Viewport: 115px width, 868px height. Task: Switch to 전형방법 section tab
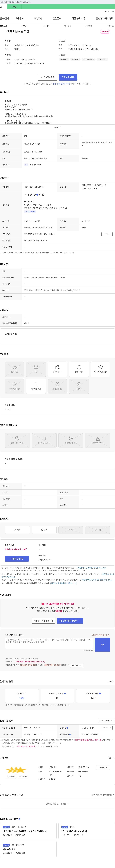click(x=89, y=26)
